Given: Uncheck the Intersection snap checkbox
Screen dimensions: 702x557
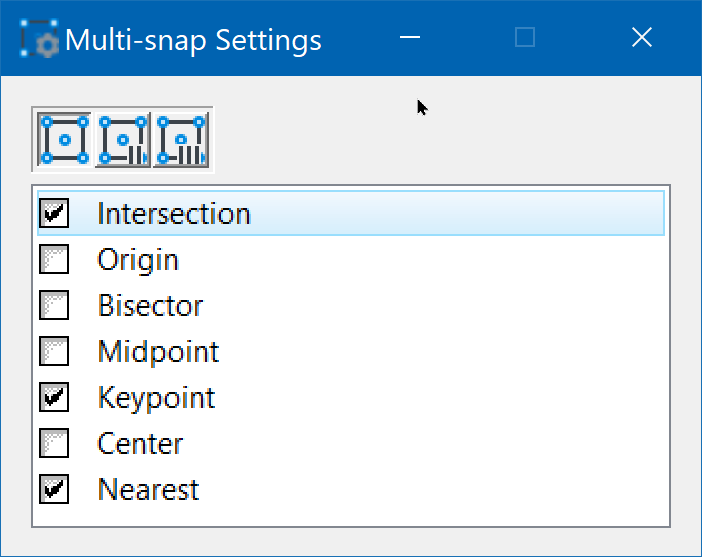Looking at the screenshot, I should pyautogui.click(x=54, y=213).
